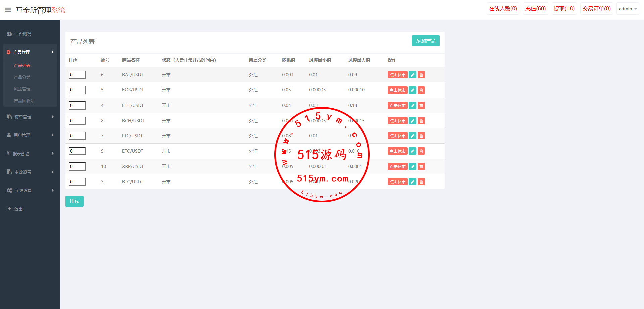Viewport: 644px width, 309px height.
Task: Click the 添加产品 button
Action: coord(426,41)
